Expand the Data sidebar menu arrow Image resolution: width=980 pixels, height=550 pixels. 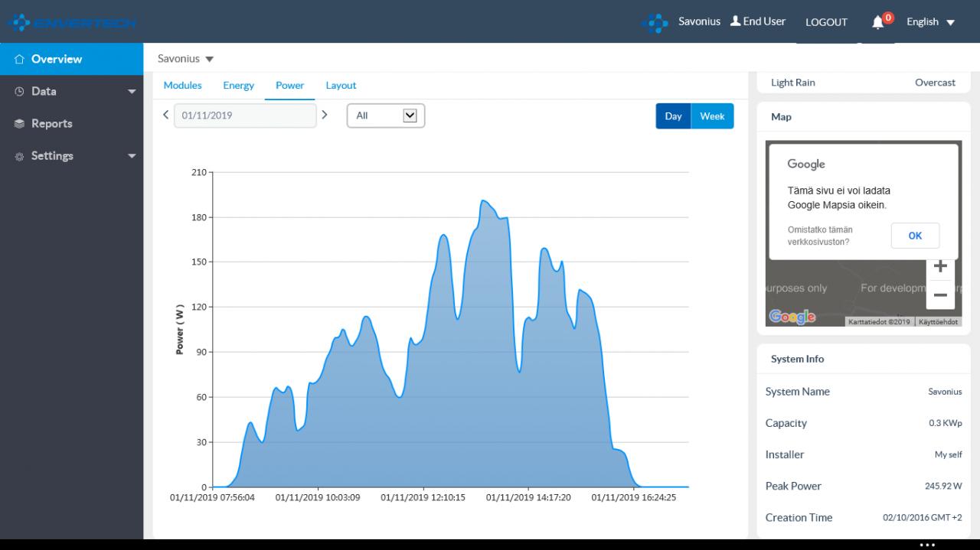point(132,92)
